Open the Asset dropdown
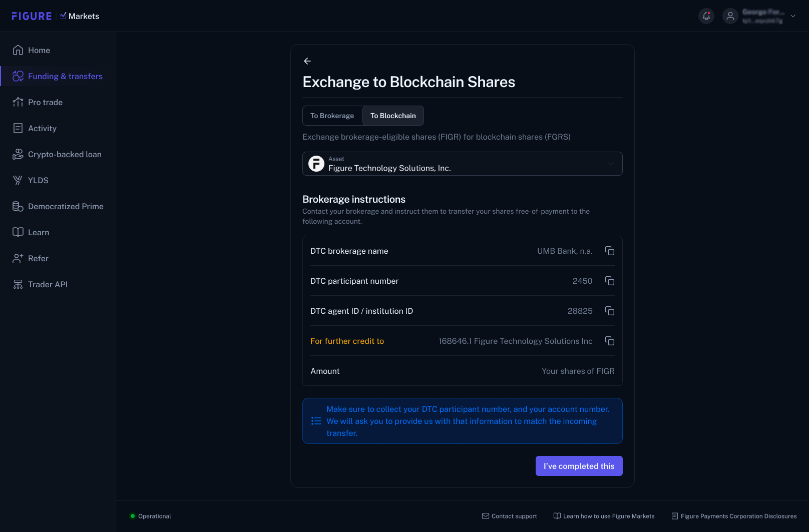 (x=463, y=164)
